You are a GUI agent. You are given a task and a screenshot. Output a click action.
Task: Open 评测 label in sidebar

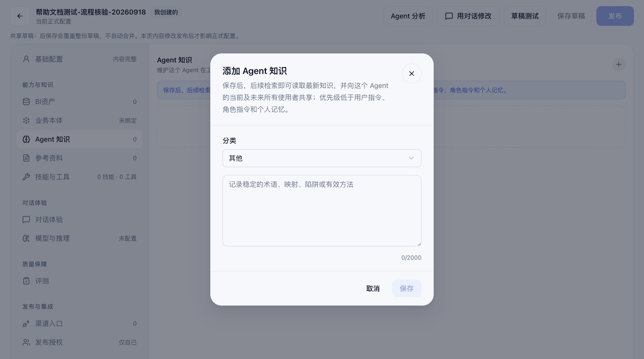pos(42,281)
